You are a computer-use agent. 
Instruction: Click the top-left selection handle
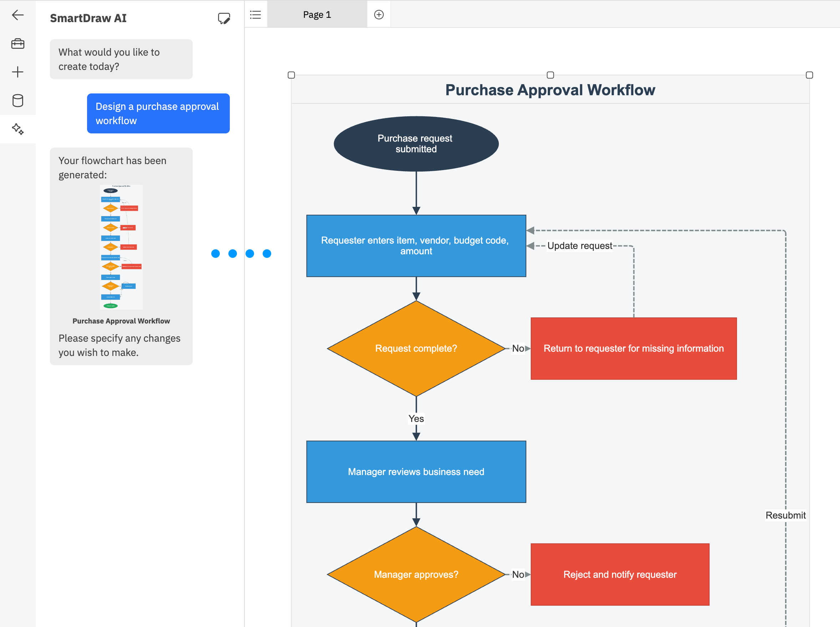point(291,75)
